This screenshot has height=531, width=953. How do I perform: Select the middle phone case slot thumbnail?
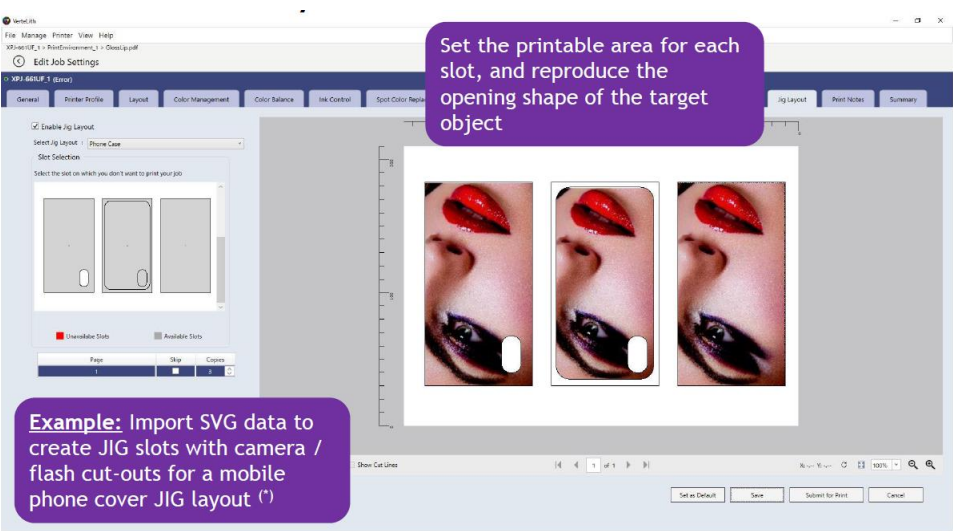point(127,245)
